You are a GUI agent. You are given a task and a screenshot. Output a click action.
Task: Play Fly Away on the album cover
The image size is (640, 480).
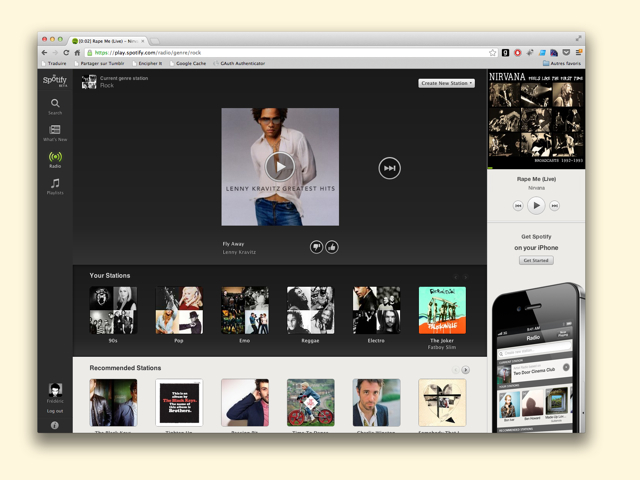[x=280, y=167]
